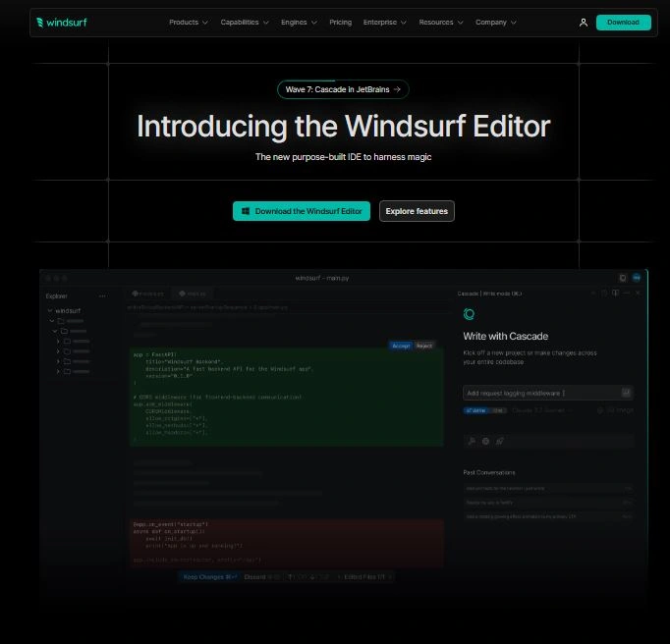Viewport: 670px width, 644px height.
Task: Open the Capabilities dropdown
Action: [x=245, y=22]
